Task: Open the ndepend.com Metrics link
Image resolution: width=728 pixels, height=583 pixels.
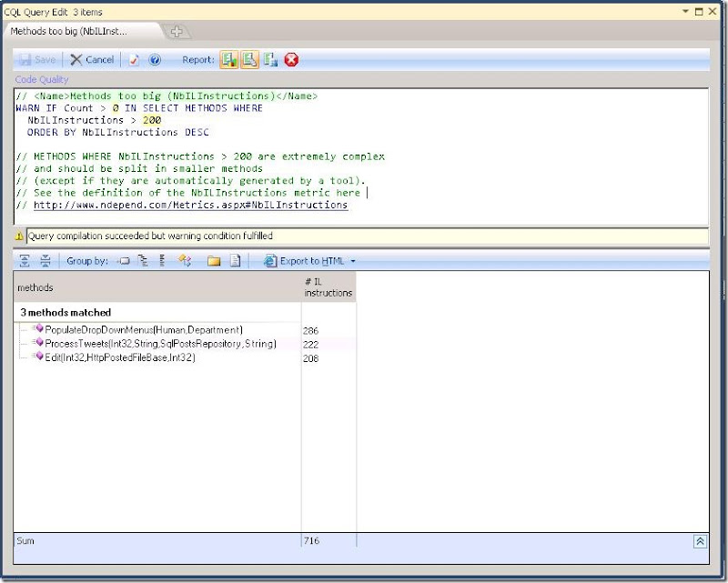Action: [190, 206]
